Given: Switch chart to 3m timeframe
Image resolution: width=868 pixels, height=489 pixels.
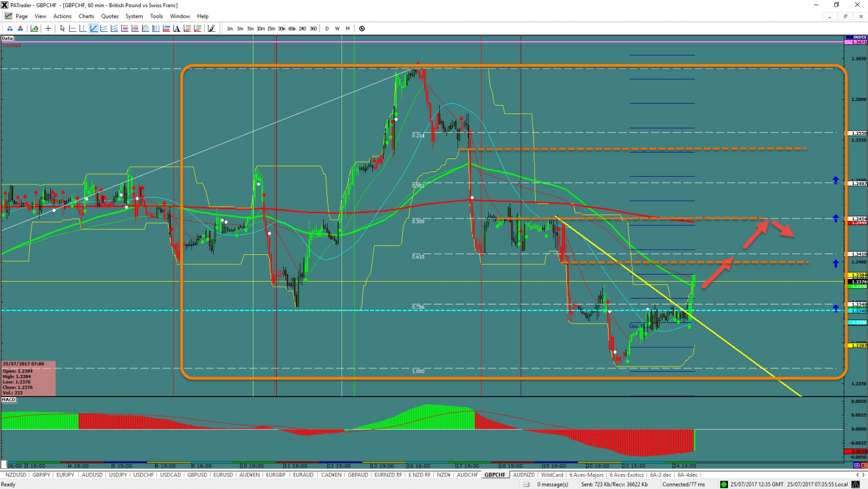Looking at the screenshot, I should click(x=240, y=28).
